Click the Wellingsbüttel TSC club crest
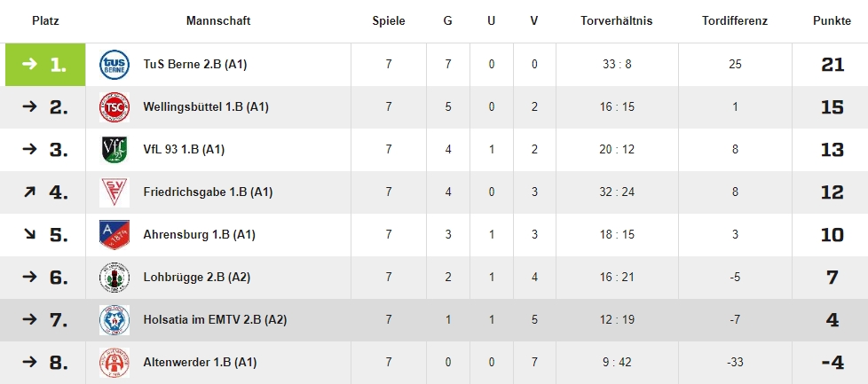 pos(114,107)
